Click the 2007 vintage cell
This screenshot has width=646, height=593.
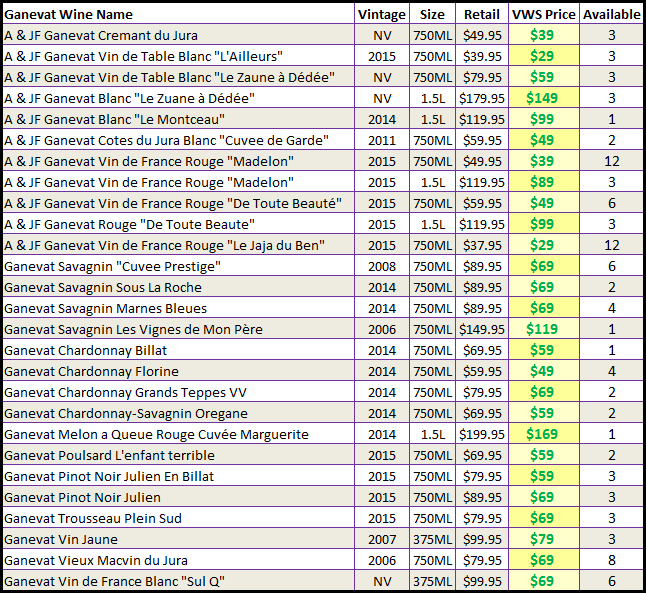(382, 539)
